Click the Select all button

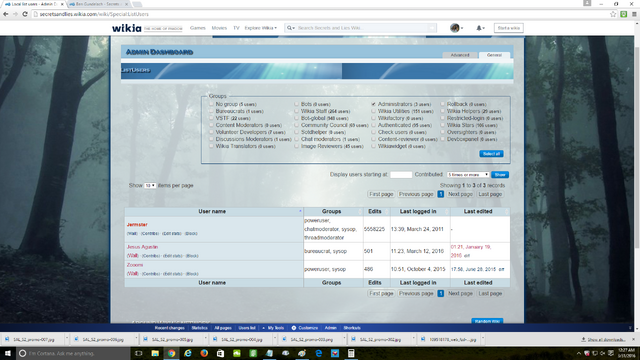click(x=491, y=154)
